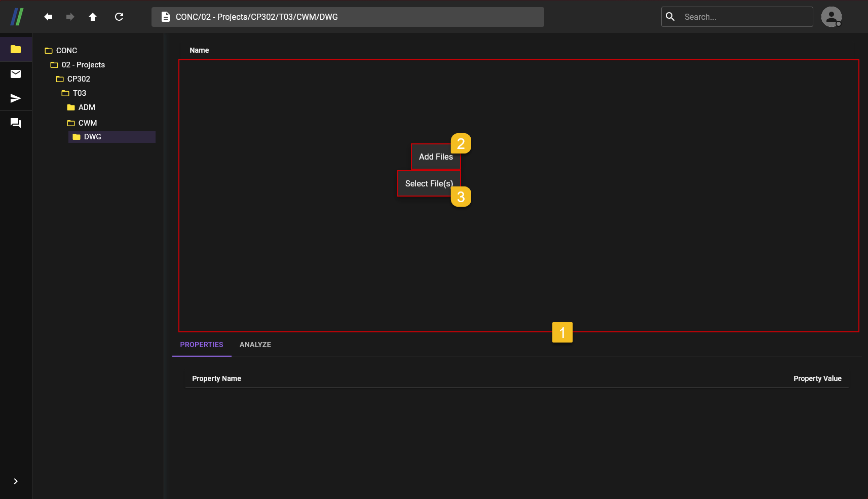Click in the Search input field
This screenshot has width=868, height=499.
point(745,17)
